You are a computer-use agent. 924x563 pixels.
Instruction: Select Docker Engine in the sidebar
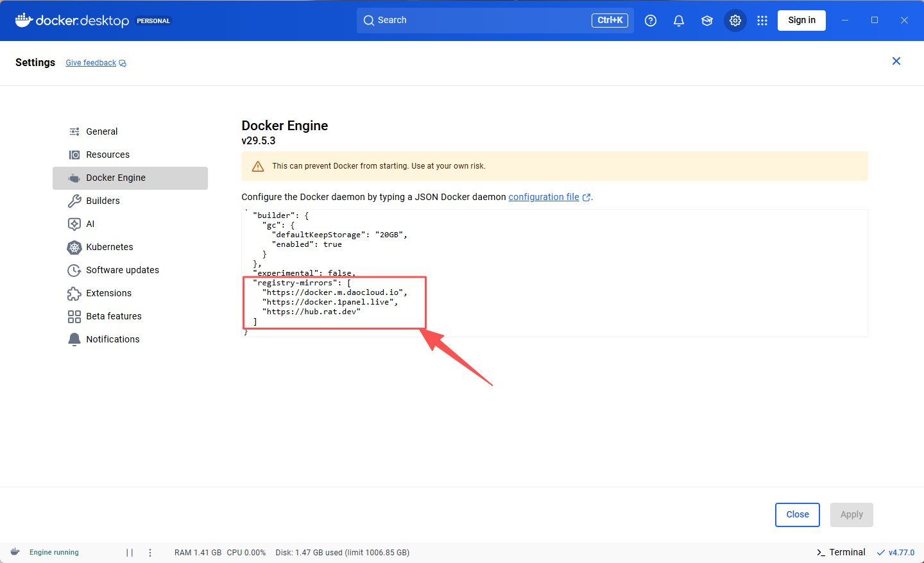(130, 178)
